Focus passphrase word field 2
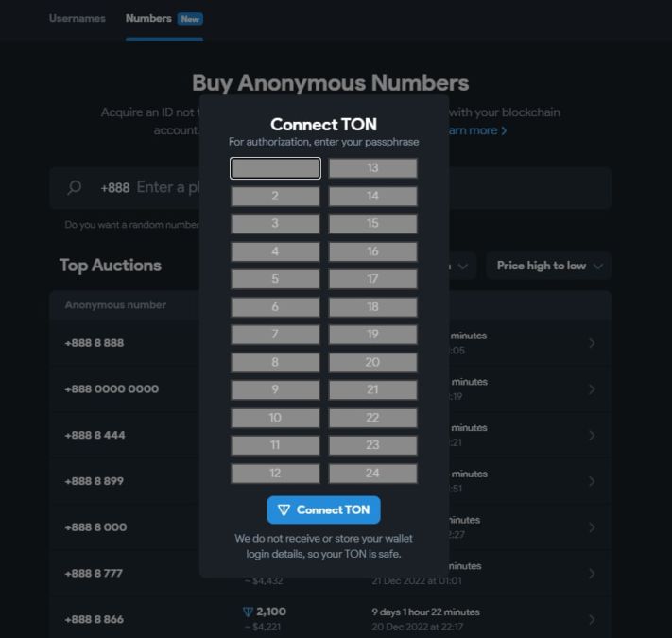 [275, 196]
